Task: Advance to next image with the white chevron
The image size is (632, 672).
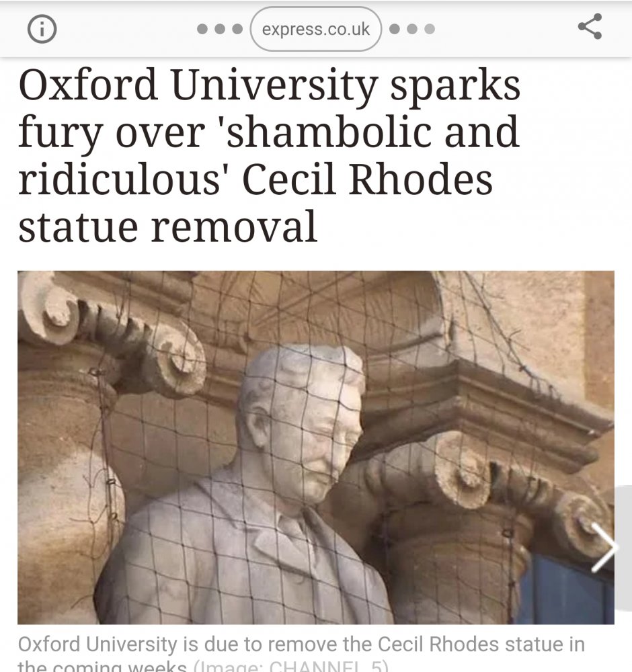Action: [604, 547]
